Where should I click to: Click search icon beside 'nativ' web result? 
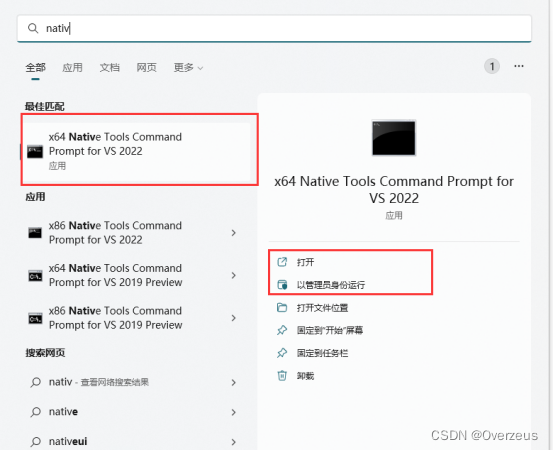pos(35,382)
